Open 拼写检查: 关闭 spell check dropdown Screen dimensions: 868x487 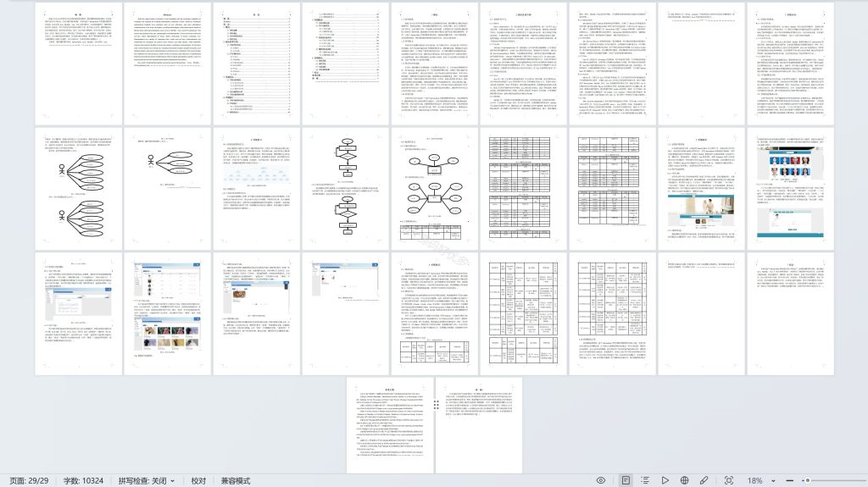(x=146, y=480)
